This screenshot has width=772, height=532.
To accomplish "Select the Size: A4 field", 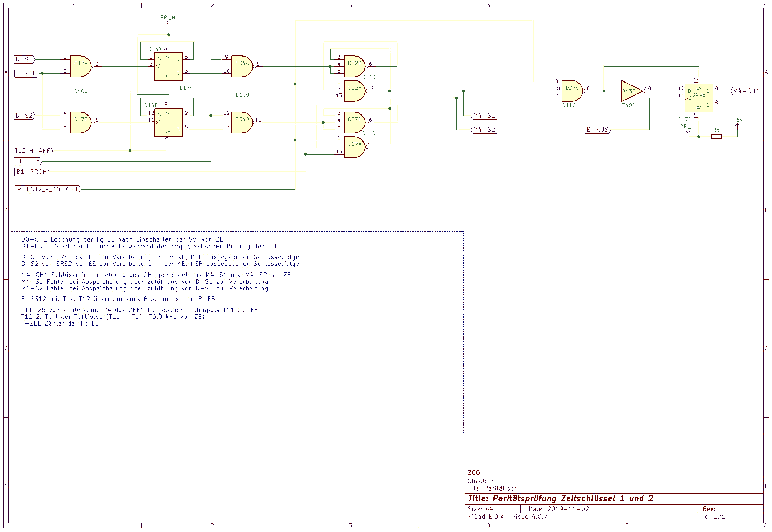I will point(480,509).
